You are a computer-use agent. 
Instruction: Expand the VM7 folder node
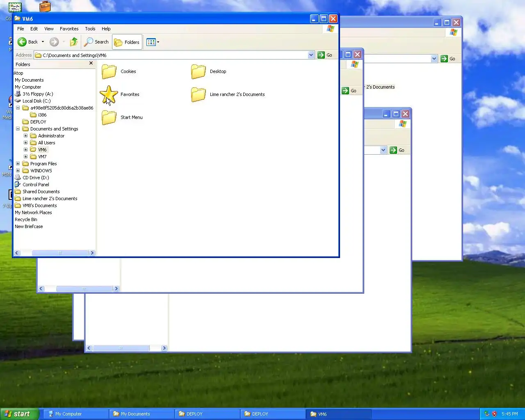[25, 157]
